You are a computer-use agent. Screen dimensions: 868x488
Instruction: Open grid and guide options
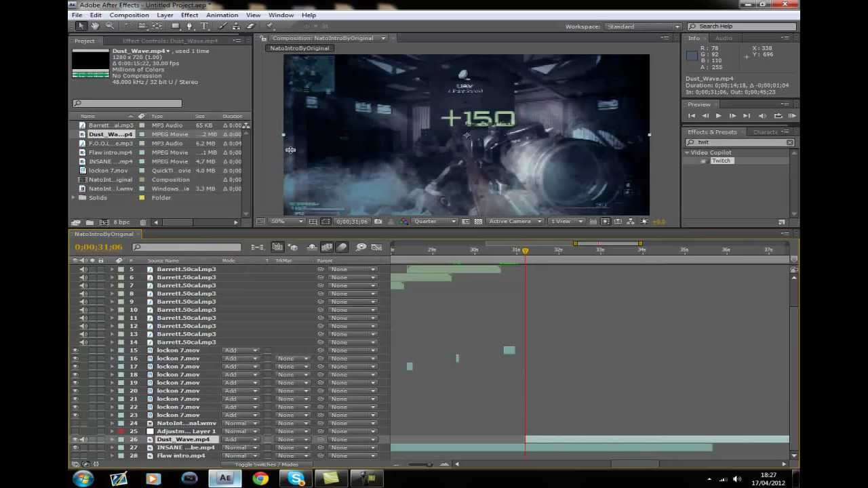[x=313, y=222]
